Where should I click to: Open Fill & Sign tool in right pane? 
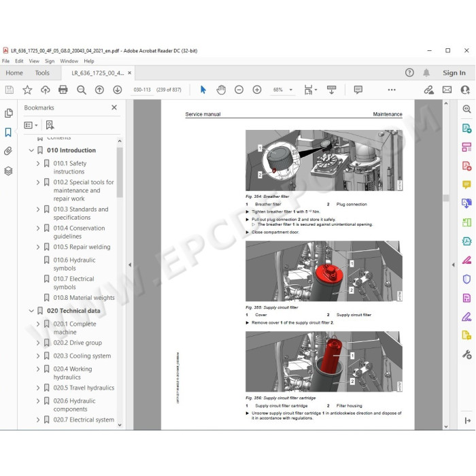coord(466,317)
